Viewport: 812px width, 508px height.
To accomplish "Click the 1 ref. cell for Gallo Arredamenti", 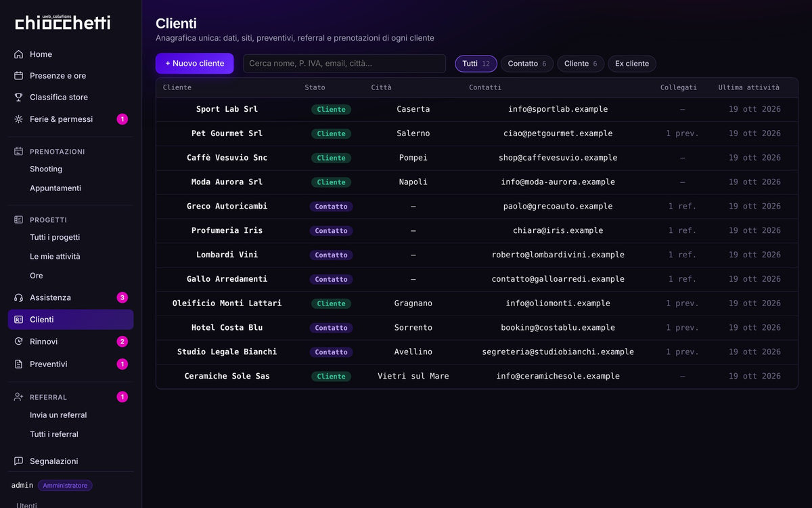I will pos(682,279).
